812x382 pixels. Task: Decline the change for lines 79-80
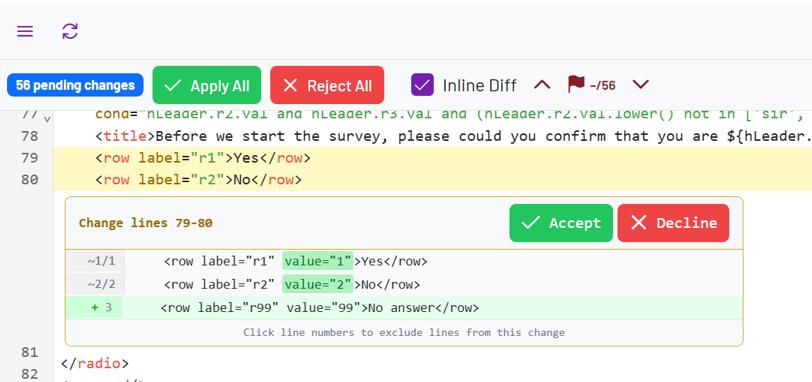pos(673,223)
